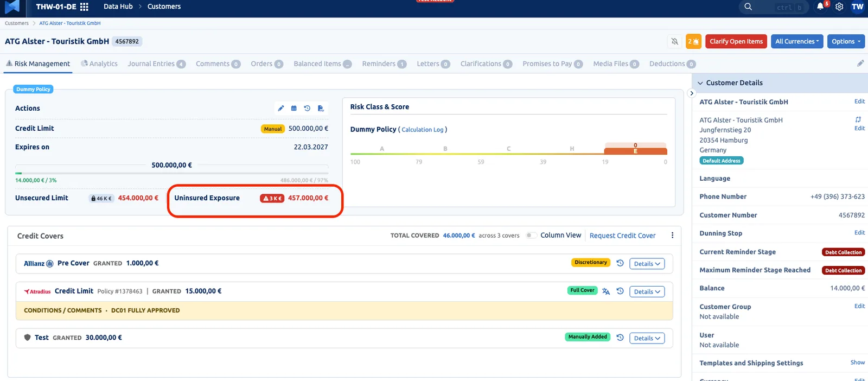Open history icon in Atradius Credit Limit row
Viewport: 868px width, 381px height.
point(620,291)
